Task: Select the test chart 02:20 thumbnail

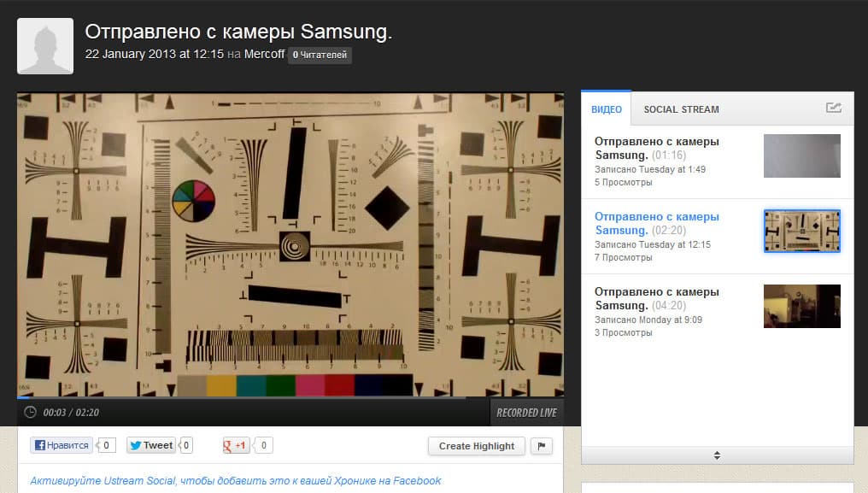Action: click(x=801, y=231)
